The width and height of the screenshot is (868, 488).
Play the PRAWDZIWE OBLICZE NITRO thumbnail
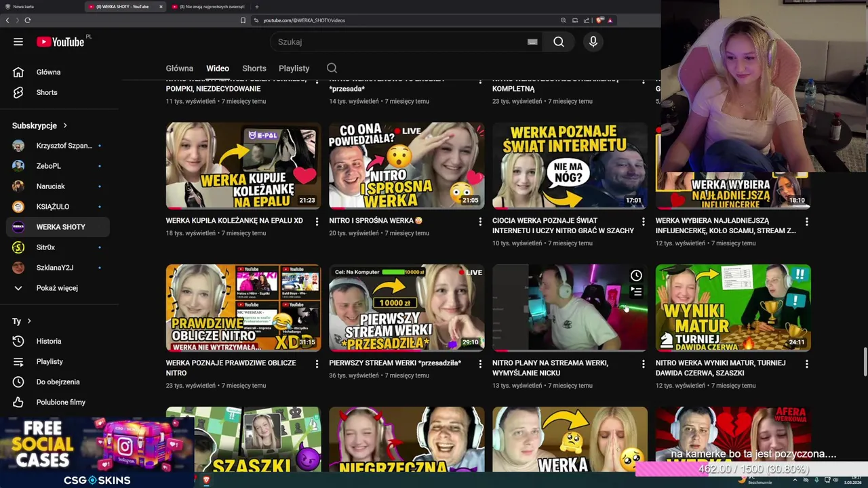[243, 308]
